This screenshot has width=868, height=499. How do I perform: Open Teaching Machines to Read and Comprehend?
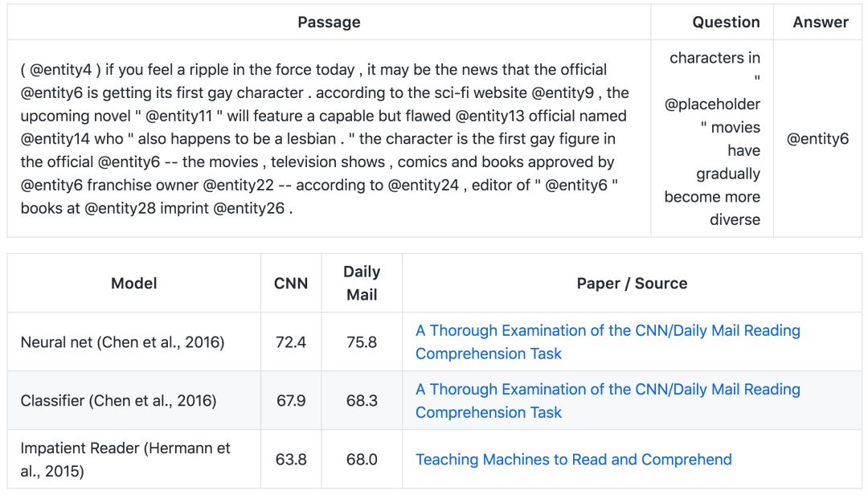[x=574, y=459]
